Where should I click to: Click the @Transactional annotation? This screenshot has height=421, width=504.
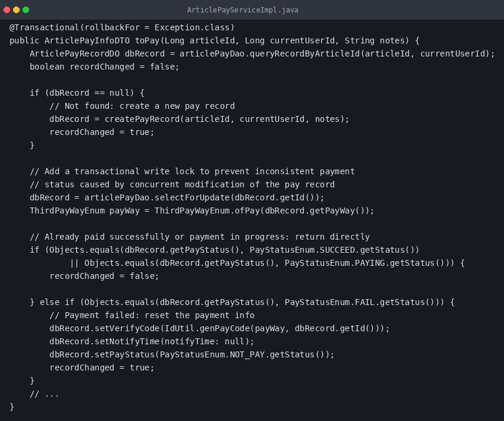point(44,27)
